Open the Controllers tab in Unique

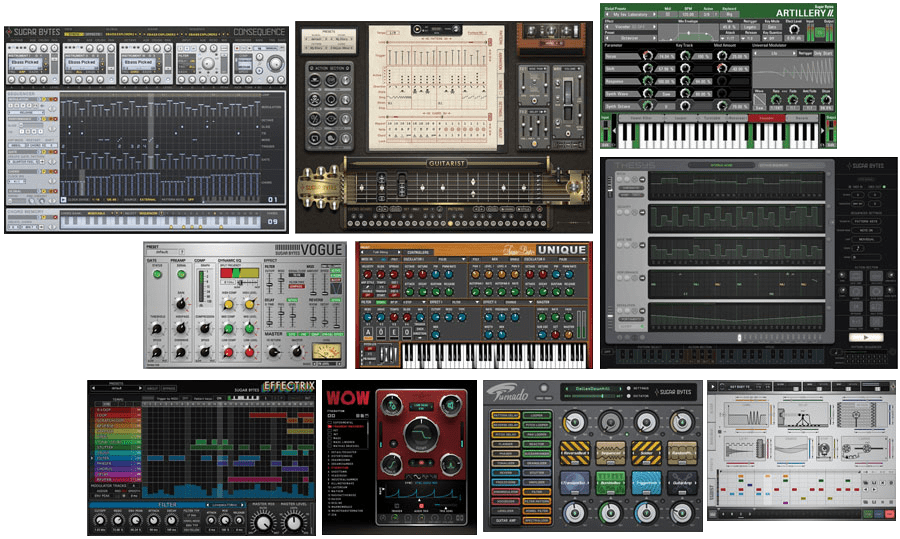(x=417, y=252)
